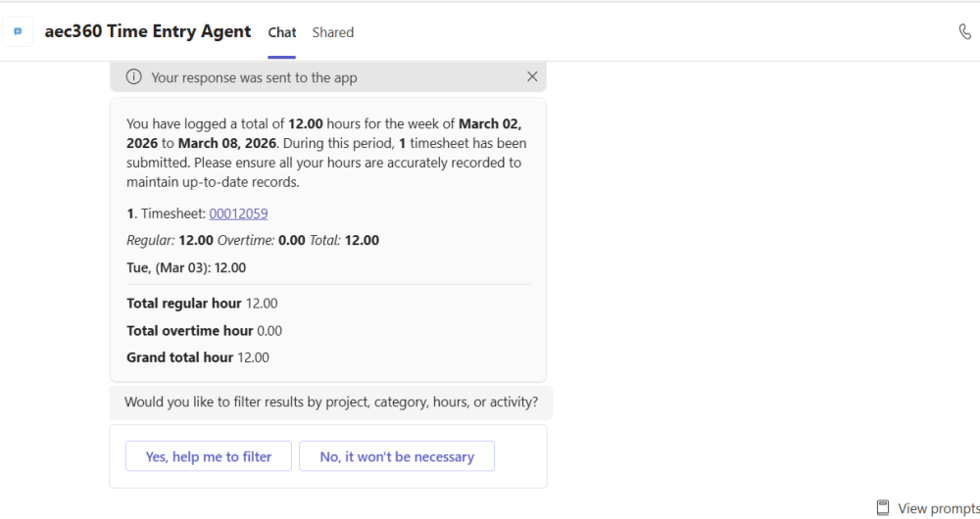This screenshot has width=980, height=519.
Task: Click the Regular/Overtime/Total summary row
Action: [x=253, y=240]
